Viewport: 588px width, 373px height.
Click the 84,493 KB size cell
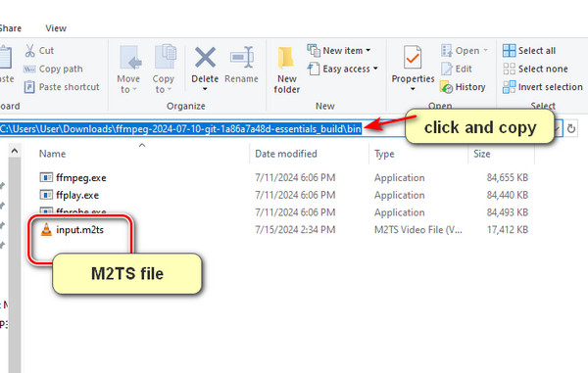click(x=508, y=212)
